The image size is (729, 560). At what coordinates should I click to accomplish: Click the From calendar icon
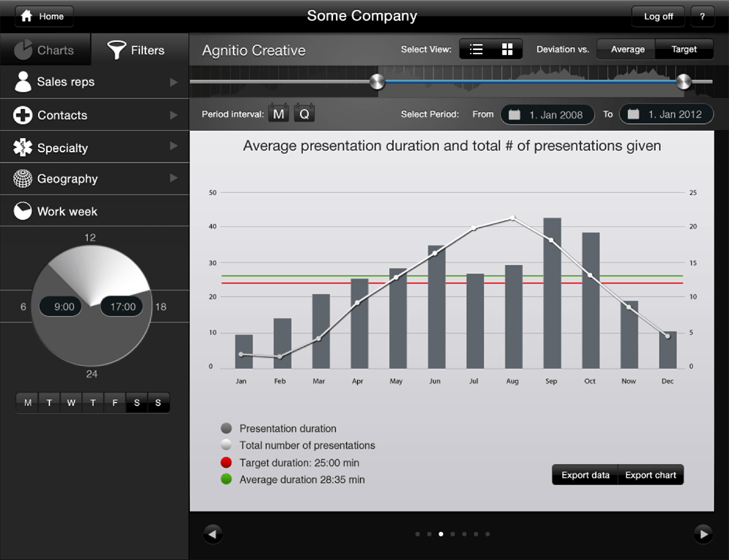click(x=515, y=114)
